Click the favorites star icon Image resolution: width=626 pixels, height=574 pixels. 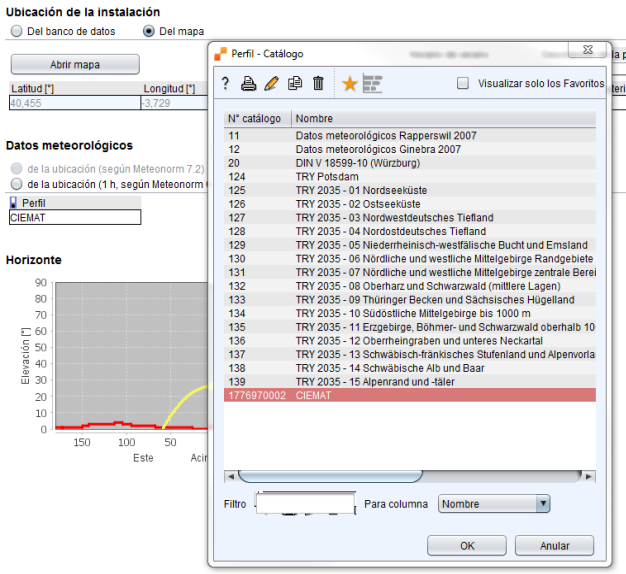point(349,84)
